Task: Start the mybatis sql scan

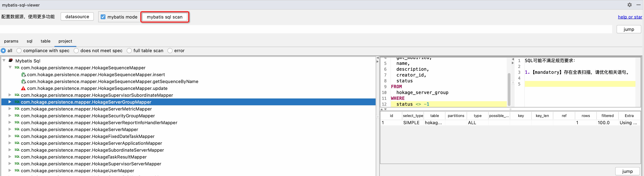Action: coord(165,17)
